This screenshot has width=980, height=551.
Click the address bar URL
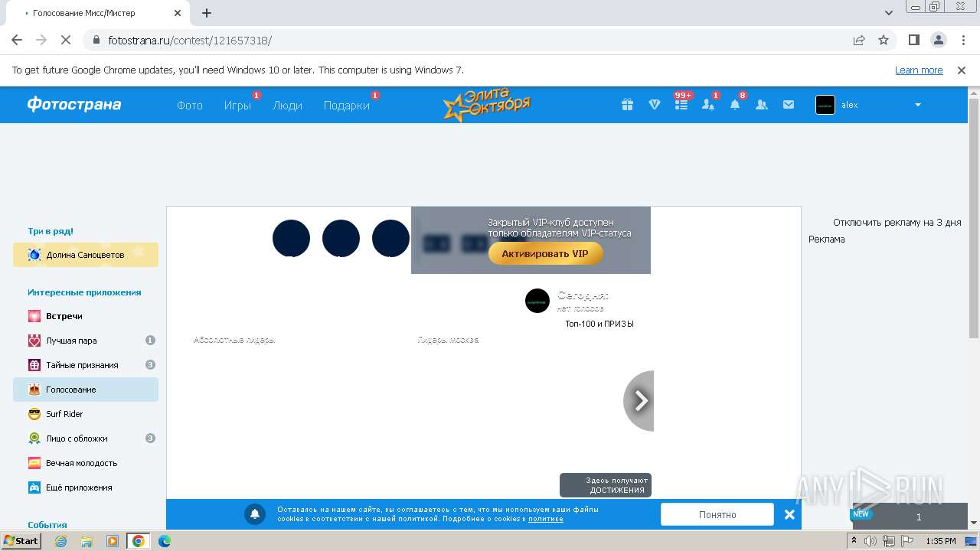[x=190, y=41]
